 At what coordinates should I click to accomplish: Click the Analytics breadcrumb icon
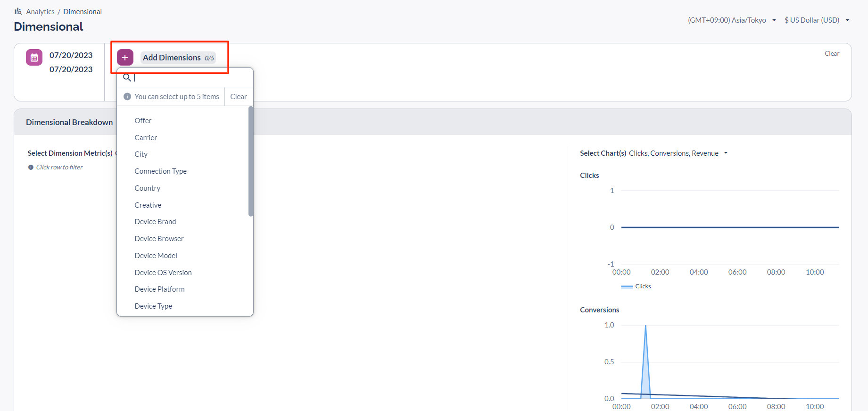point(18,11)
